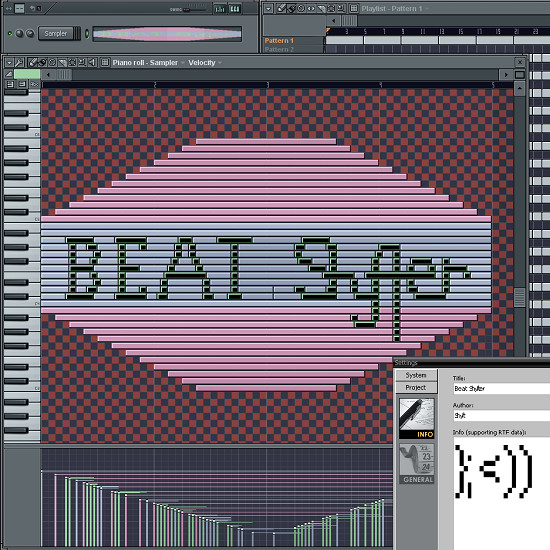Select Slip tool in Playlist toolbar
Screen dimensions: 550x550
tap(311, 8)
